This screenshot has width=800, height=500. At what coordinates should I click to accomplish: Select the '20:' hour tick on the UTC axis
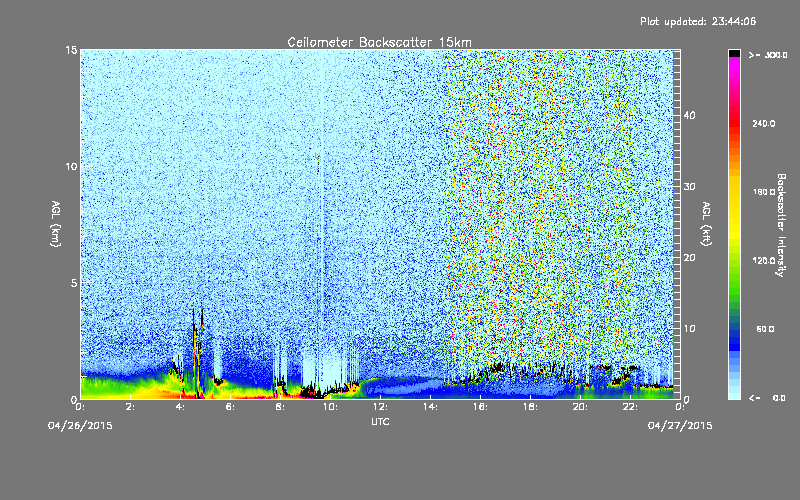point(580,407)
